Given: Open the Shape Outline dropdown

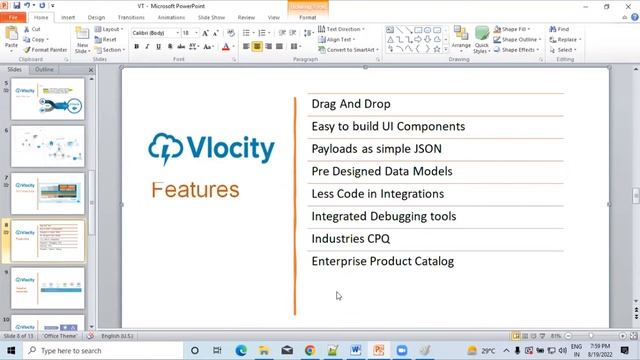Looking at the screenshot, I should (x=517, y=40).
